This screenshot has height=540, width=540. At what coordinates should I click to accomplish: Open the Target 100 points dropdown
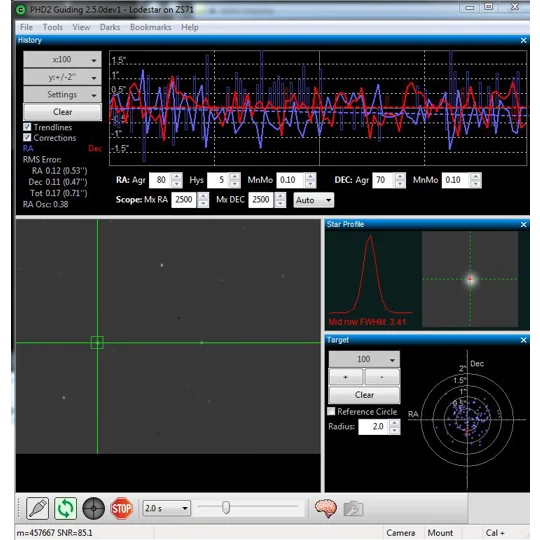(x=364, y=359)
